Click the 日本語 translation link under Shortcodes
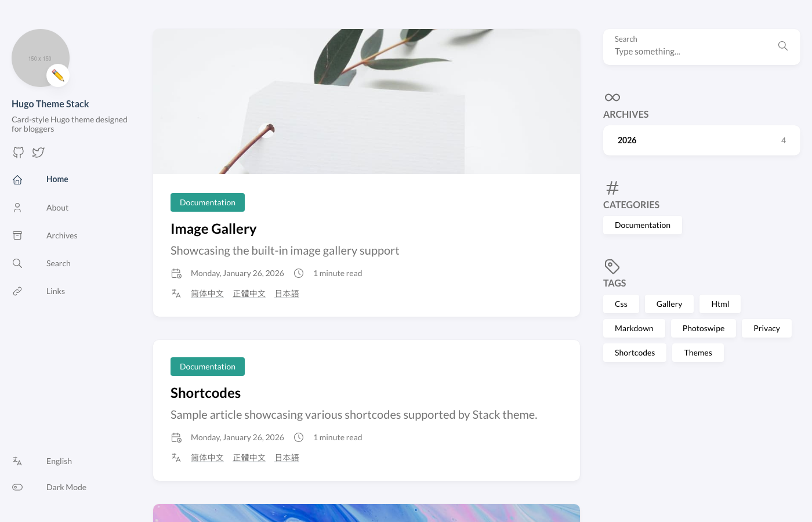Viewport: 812px width, 522px height. click(287, 457)
